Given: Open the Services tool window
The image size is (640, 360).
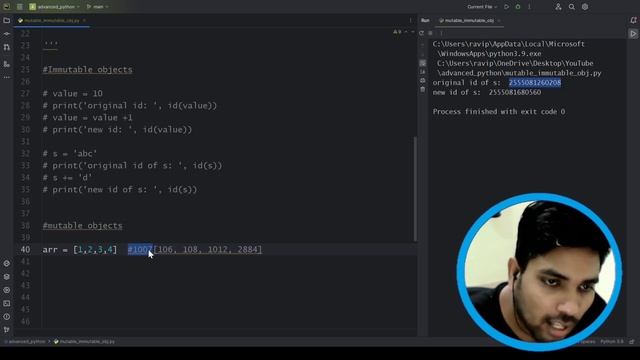Looking at the screenshot, I should 7,290.
